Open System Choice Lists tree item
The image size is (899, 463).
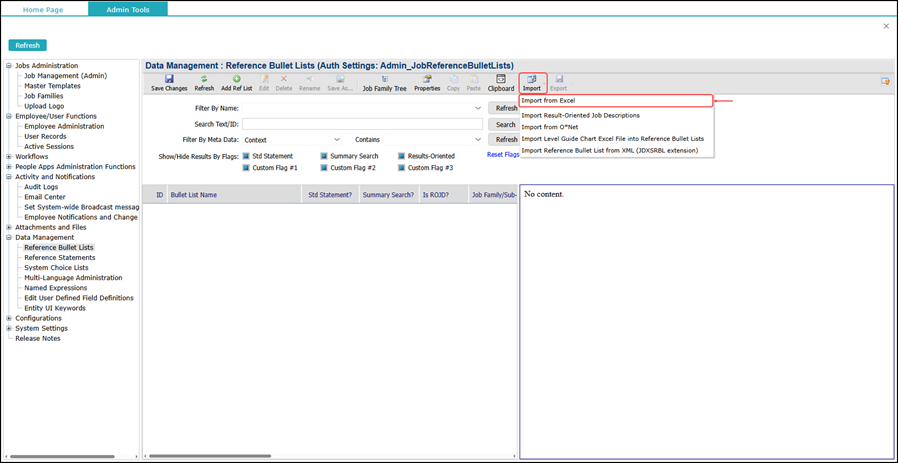point(56,268)
